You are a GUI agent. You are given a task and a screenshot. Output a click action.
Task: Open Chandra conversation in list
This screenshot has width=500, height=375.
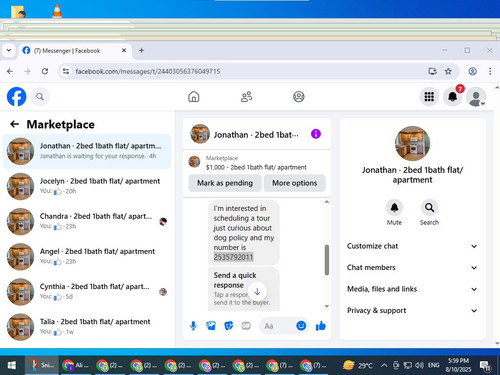[x=87, y=221]
